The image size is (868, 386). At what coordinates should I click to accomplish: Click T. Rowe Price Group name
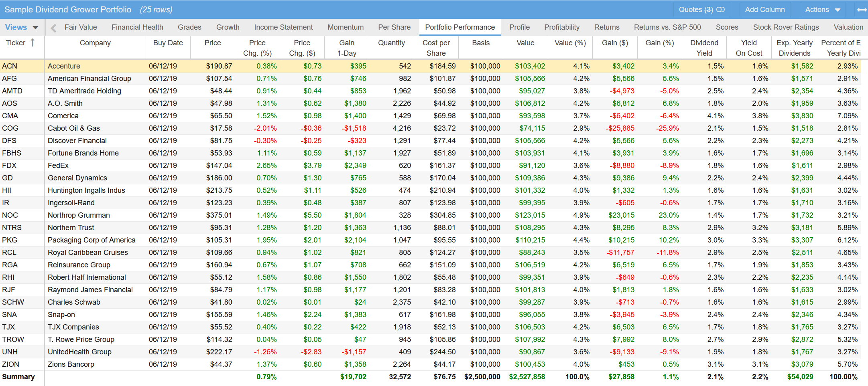(x=81, y=340)
